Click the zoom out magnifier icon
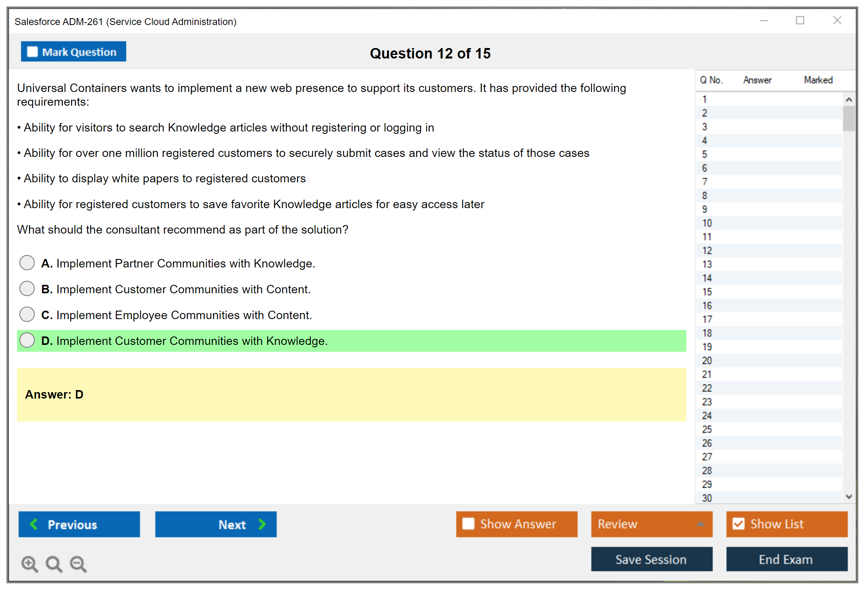Screen dimensions: 868x593 coord(78,564)
